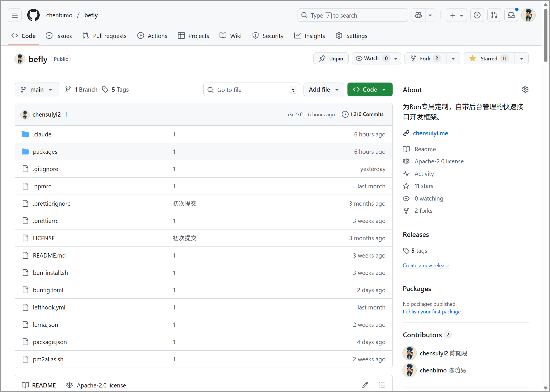Click Create a new release link
Screen dimensions: 550x392
[426, 265]
